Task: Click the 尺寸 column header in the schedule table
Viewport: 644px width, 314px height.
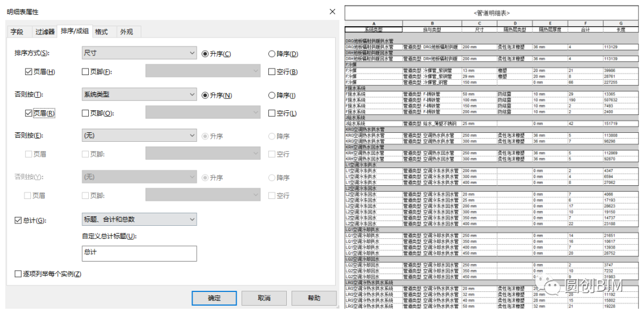Action: tap(479, 30)
